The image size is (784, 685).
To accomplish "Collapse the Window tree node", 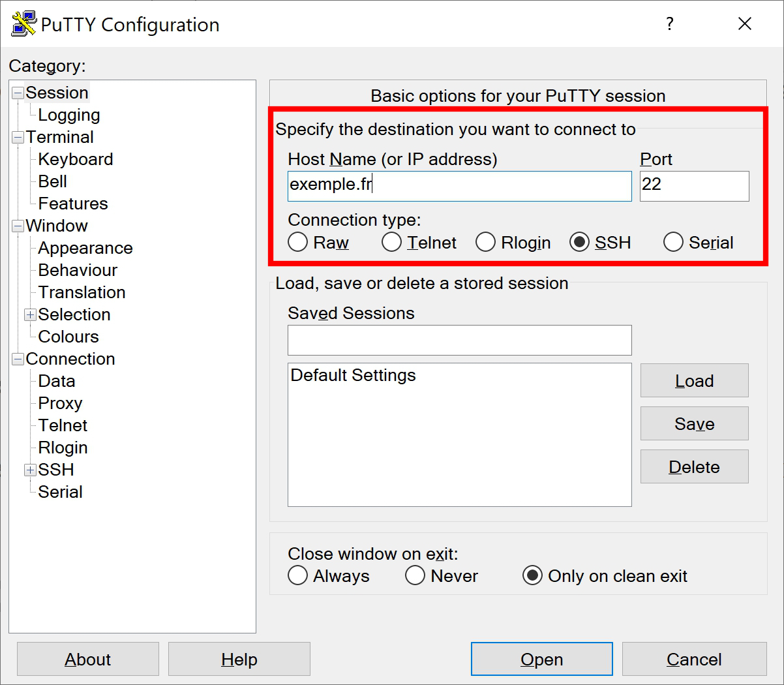I will [x=18, y=226].
